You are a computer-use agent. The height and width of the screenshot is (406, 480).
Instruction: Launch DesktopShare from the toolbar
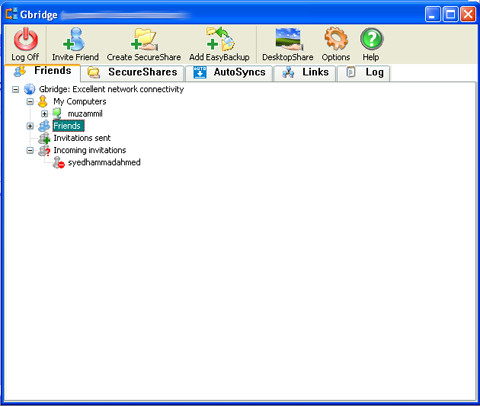[288, 39]
